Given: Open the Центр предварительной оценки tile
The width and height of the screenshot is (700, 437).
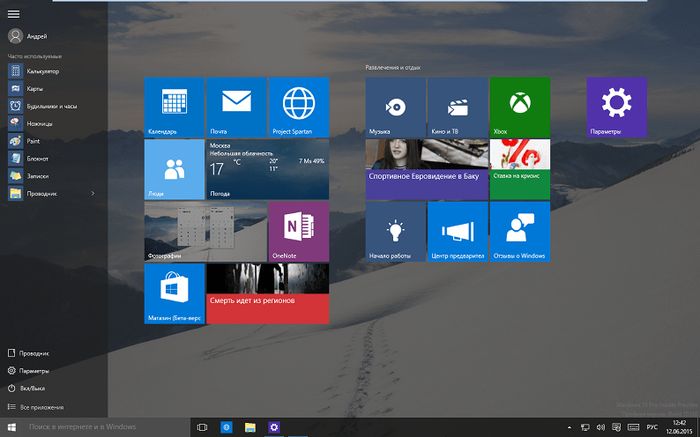Looking at the screenshot, I should (x=458, y=231).
